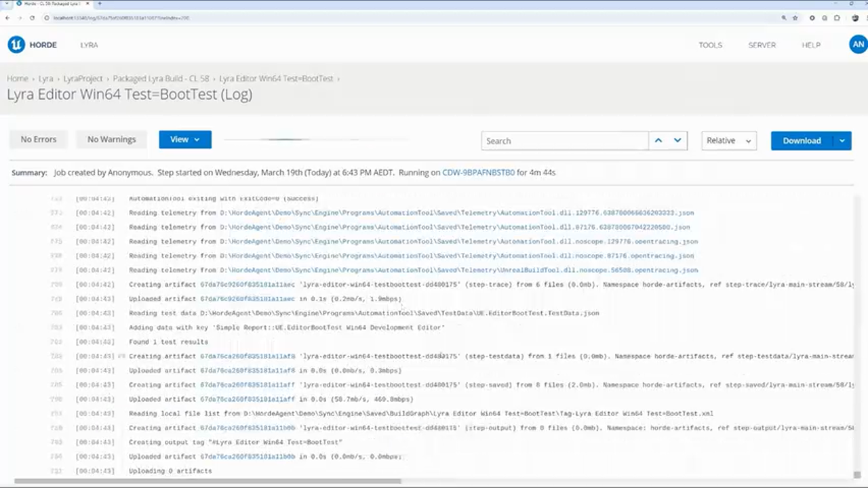Expand the Download options arrow

(842, 140)
